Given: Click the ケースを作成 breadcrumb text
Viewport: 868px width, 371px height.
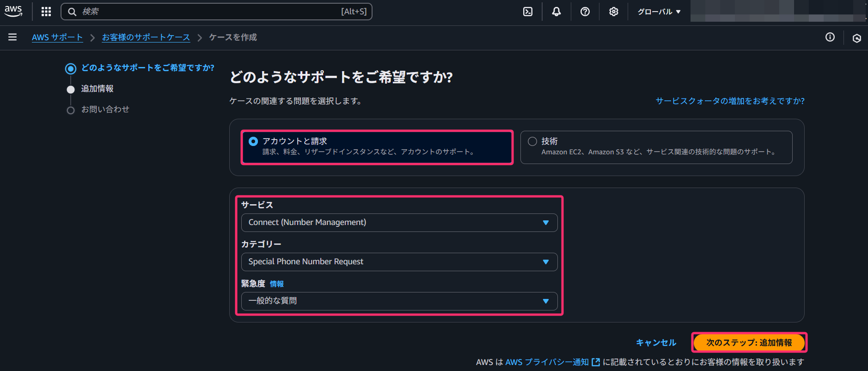Looking at the screenshot, I should [x=233, y=37].
